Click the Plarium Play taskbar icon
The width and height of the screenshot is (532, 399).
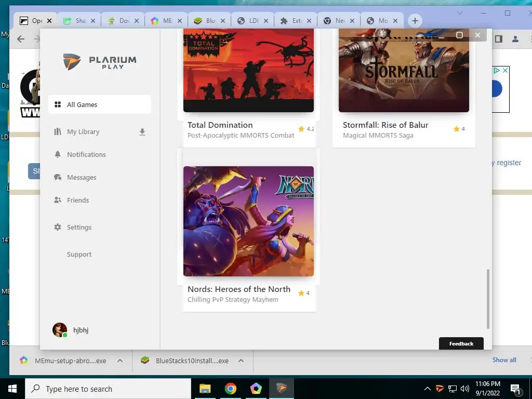[x=281, y=389]
